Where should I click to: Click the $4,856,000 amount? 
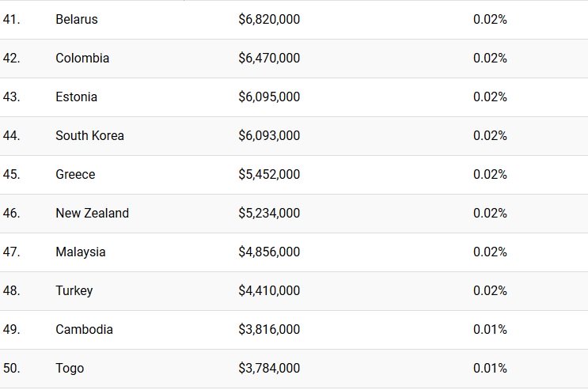[269, 252]
